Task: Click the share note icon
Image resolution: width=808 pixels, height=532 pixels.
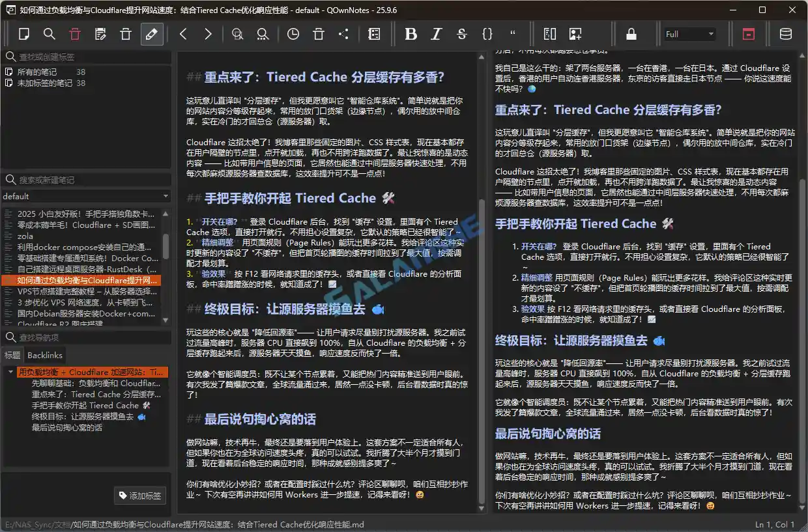Action: [343, 33]
